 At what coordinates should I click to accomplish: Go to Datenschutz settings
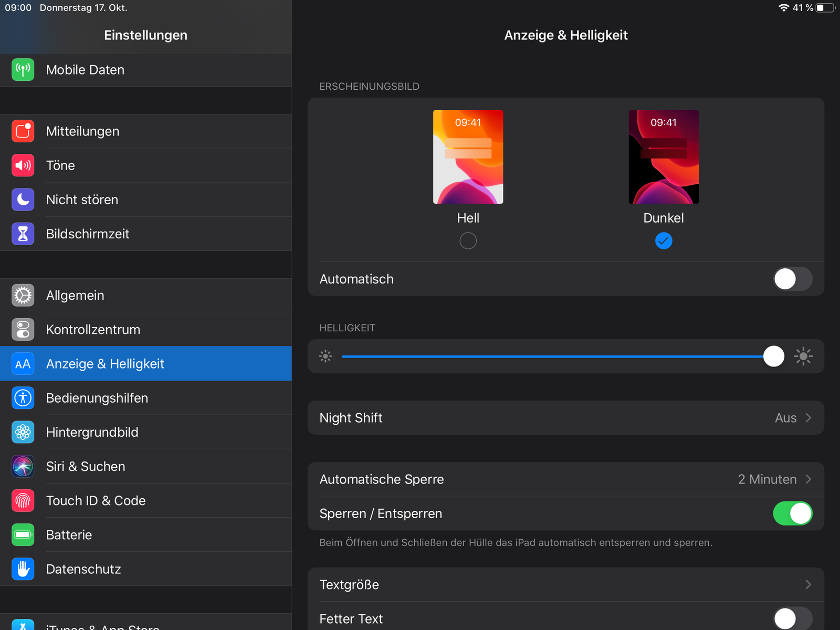[84, 569]
